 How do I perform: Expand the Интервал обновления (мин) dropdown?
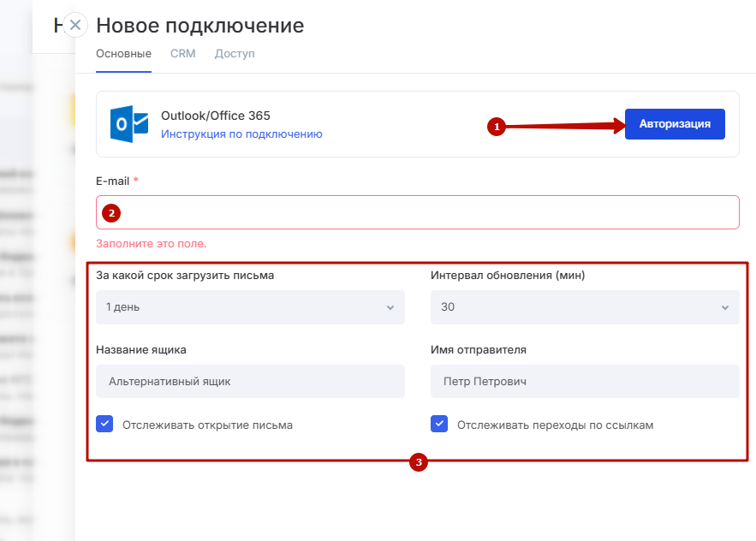[585, 307]
